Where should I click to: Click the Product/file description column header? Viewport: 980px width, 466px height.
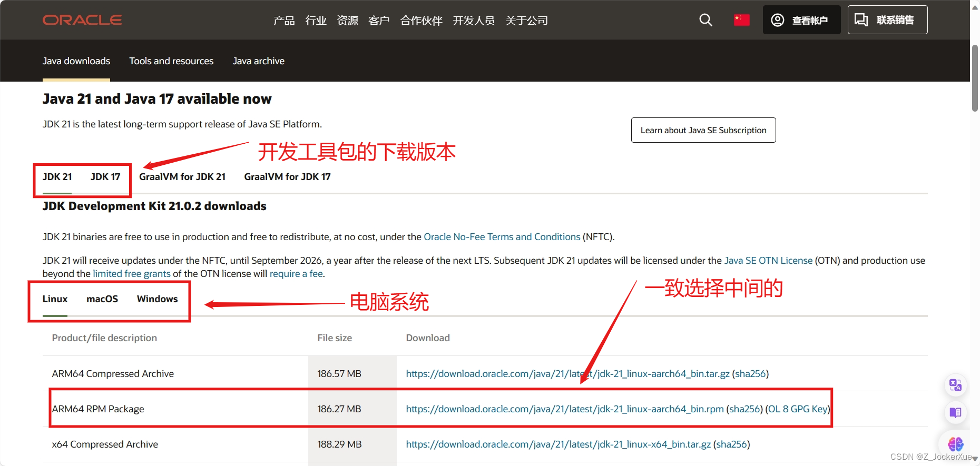pyautogui.click(x=104, y=338)
